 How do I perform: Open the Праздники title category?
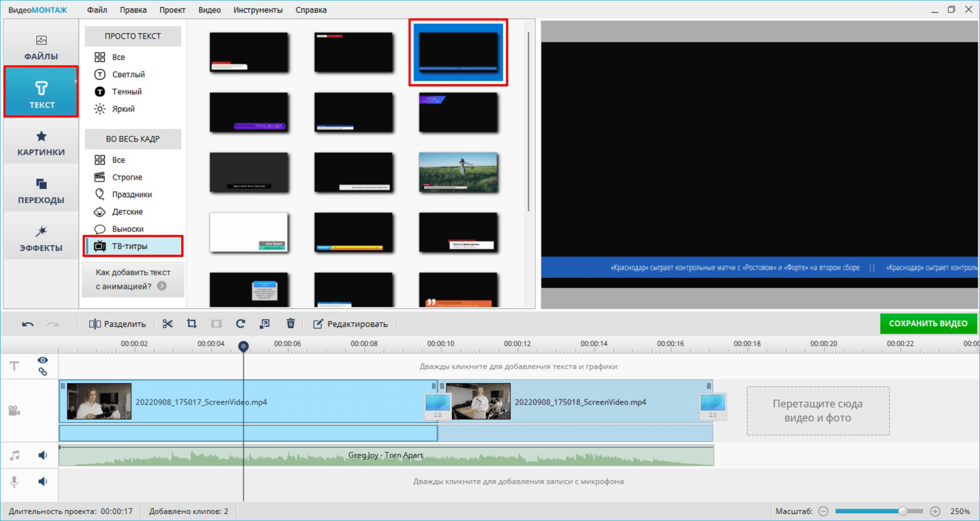132,194
